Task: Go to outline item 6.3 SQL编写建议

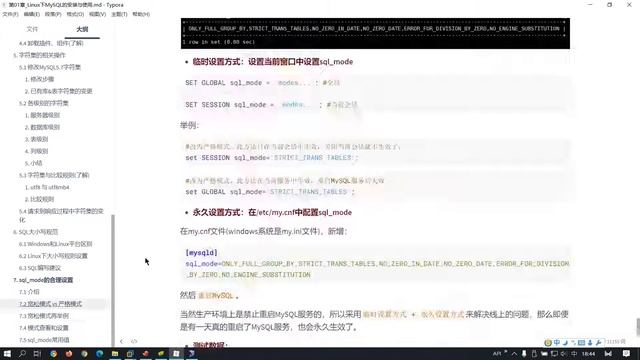Action: coord(40,268)
